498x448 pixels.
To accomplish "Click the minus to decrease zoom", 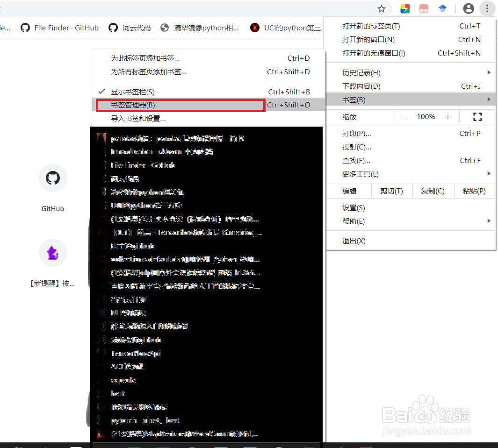I will click(404, 116).
